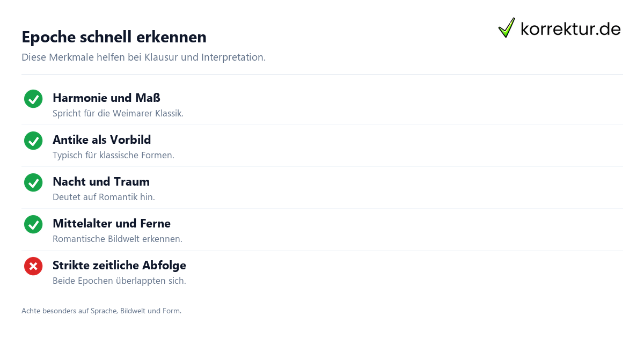Click the footer note about Sprache, Bildwelt und Form
This screenshot has height=338, width=644.
101,311
